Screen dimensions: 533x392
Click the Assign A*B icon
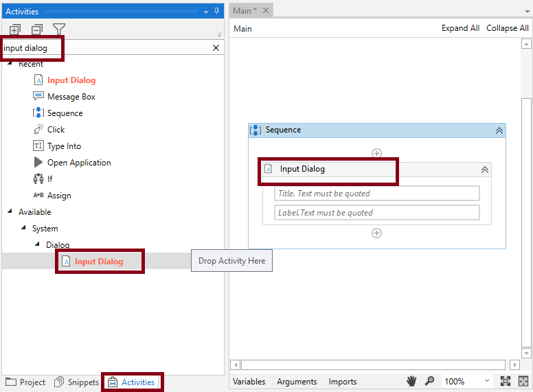coord(38,195)
